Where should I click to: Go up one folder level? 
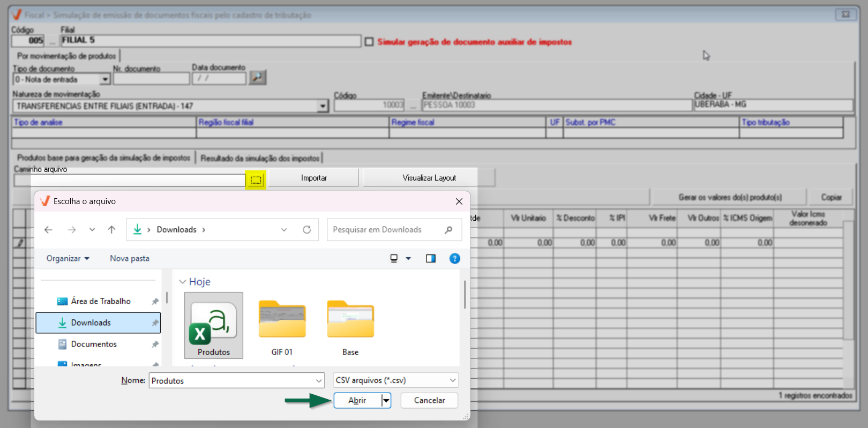click(111, 230)
